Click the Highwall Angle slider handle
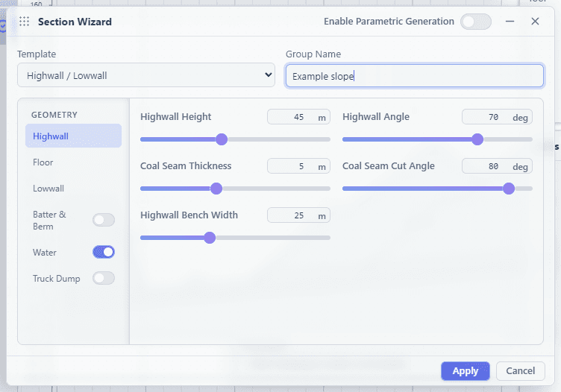 [x=477, y=139]
